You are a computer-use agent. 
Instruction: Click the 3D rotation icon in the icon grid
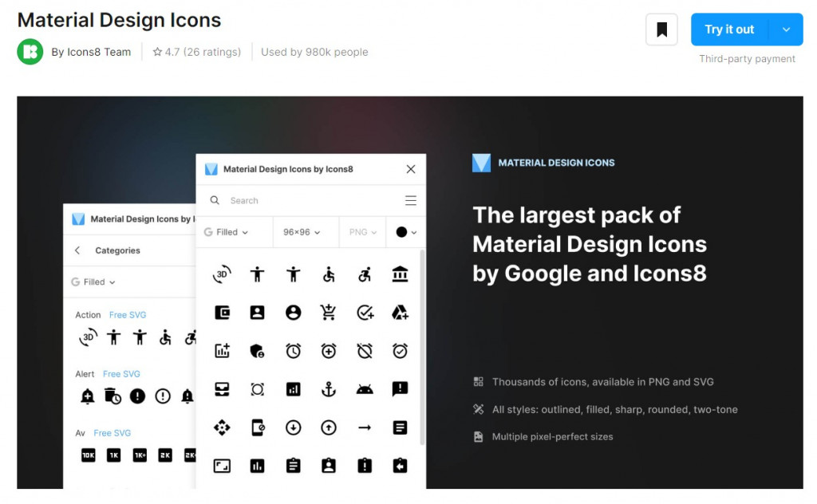point(222,274)
